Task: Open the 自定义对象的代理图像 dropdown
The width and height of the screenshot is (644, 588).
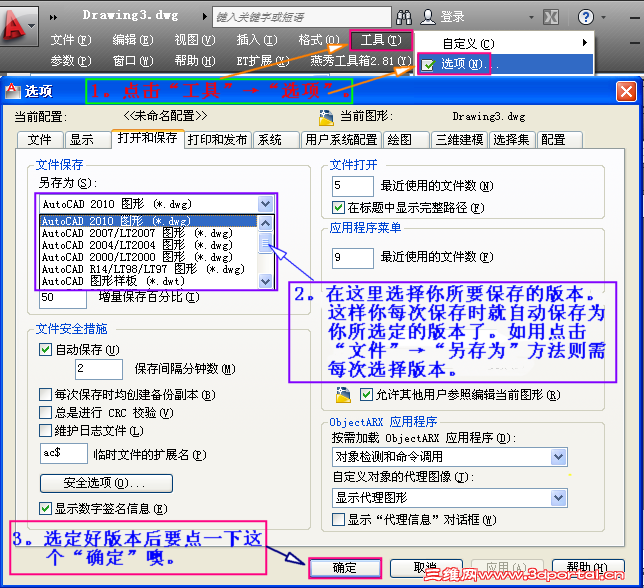Action: click(x=450, y=498)
